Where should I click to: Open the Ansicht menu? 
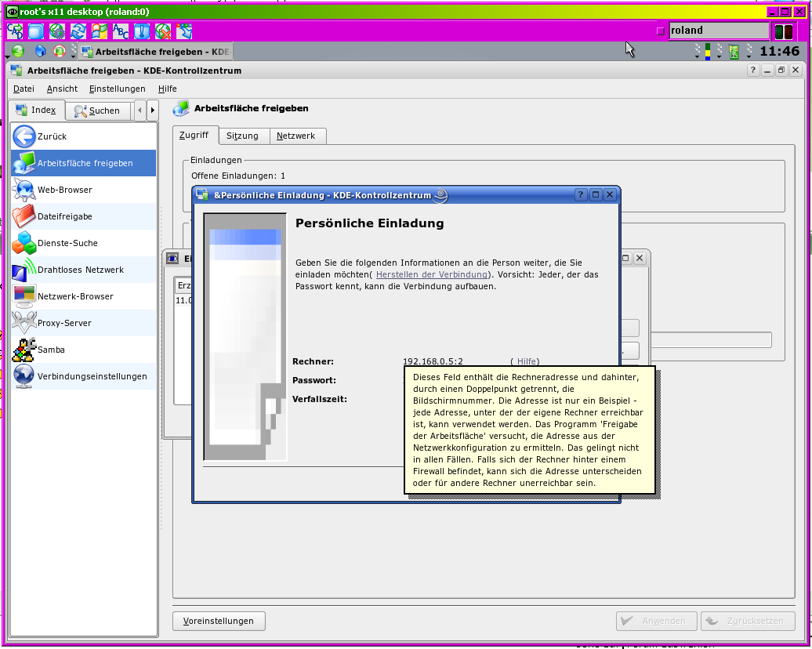click(x=62, y=89)
